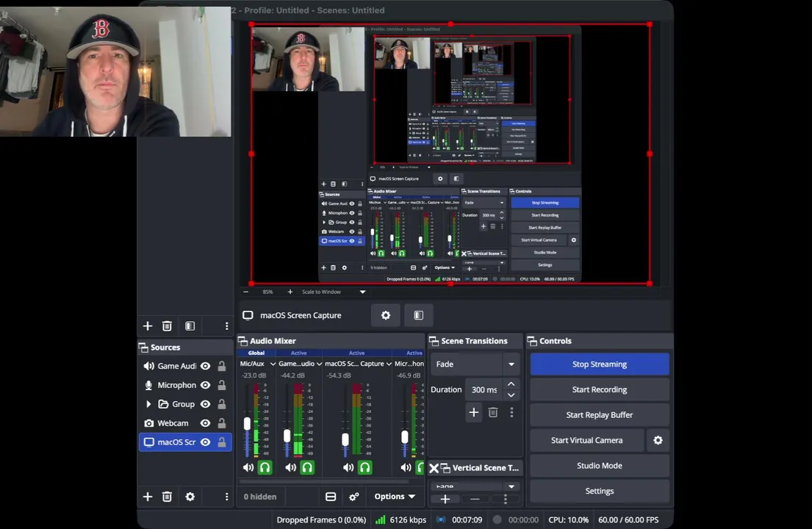Enter Studio Mode
This screenshot has height=529, width=812.
pyautogui.click(x=600, y=466)
